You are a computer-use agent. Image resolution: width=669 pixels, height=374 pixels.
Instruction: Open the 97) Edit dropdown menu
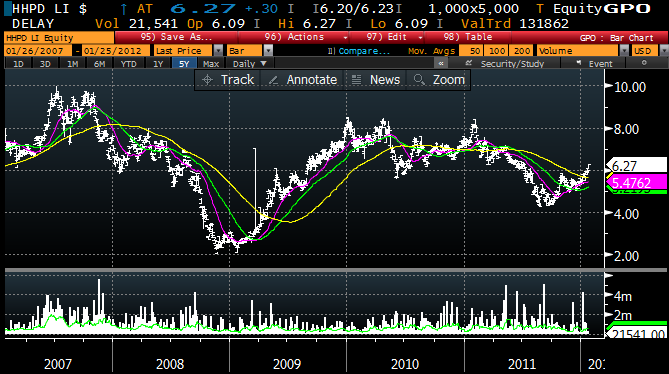pos(387,37)
